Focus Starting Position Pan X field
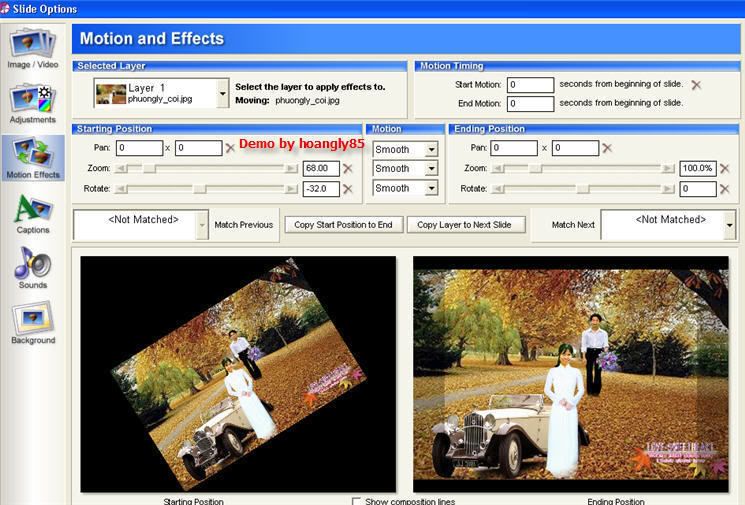The height and width of the screenshot is (505, 745). tap(139, 148)
